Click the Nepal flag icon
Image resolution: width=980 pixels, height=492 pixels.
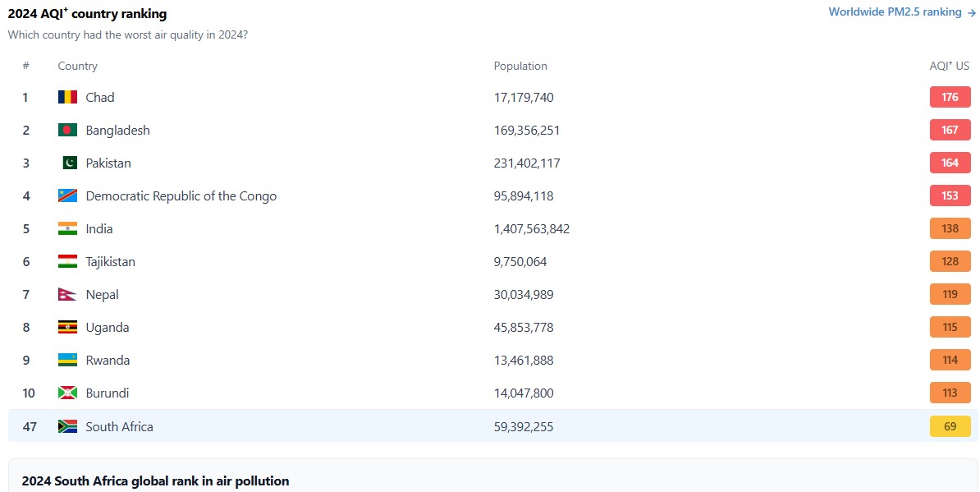tap(67, 294)
